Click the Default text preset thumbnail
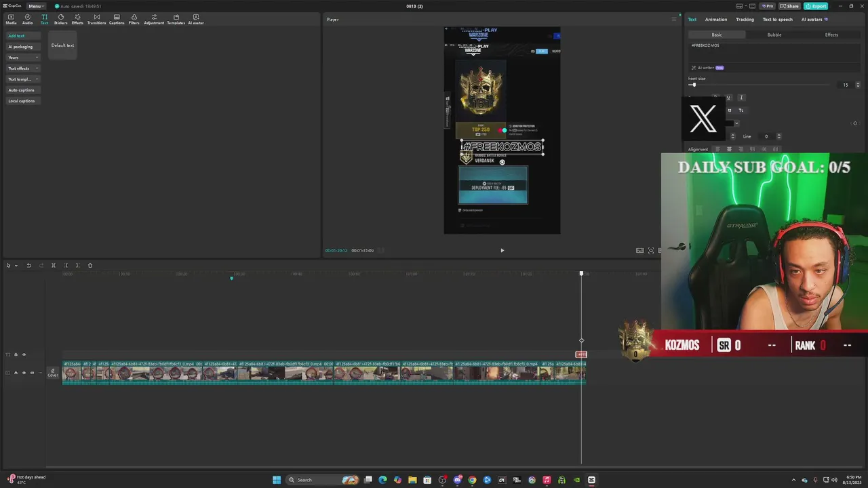This screenshot has height=488, width=868. click(62, 45)
